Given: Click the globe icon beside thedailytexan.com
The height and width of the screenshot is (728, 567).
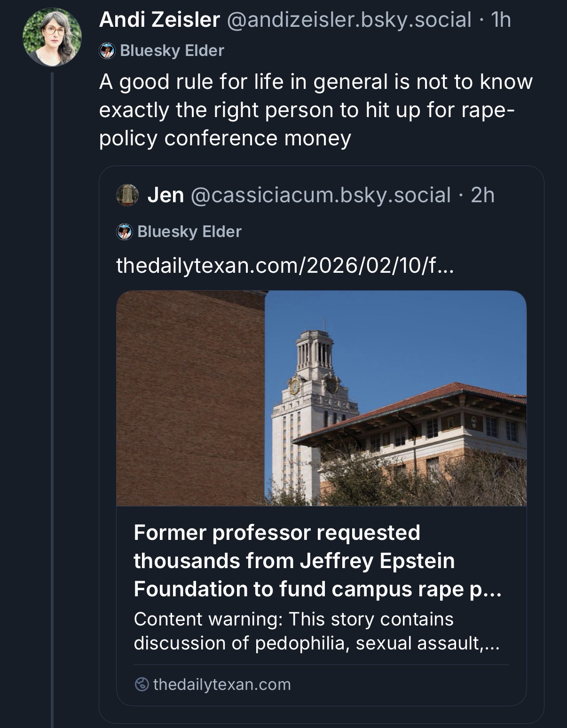Looking at the screenshot, I should click(142, 684).
